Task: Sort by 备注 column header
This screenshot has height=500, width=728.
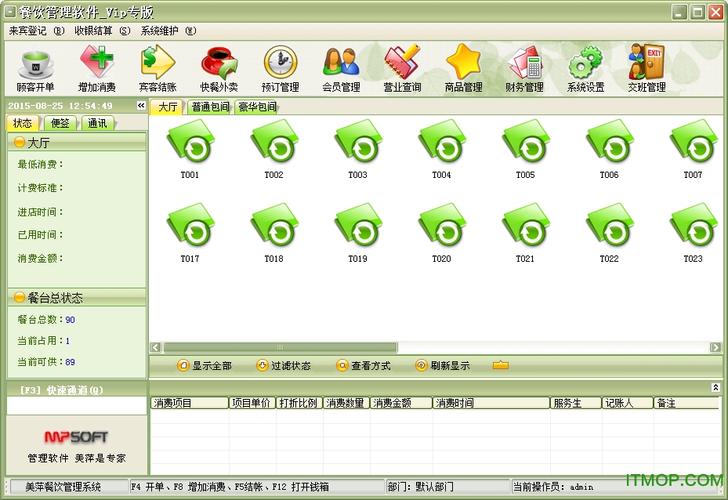Action: tap(686, 403)
